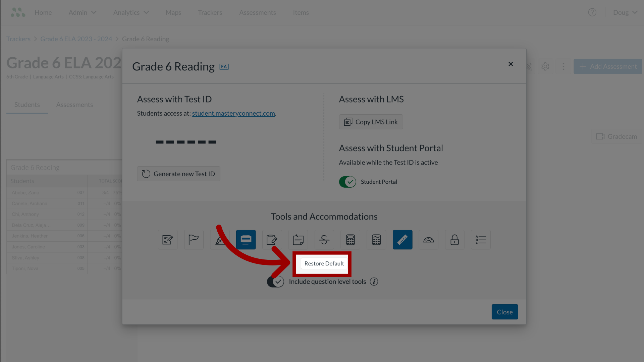This screenshot has width=644, height=362.
Task: Toggle the sticky note tool
Action: pos(298,240)
